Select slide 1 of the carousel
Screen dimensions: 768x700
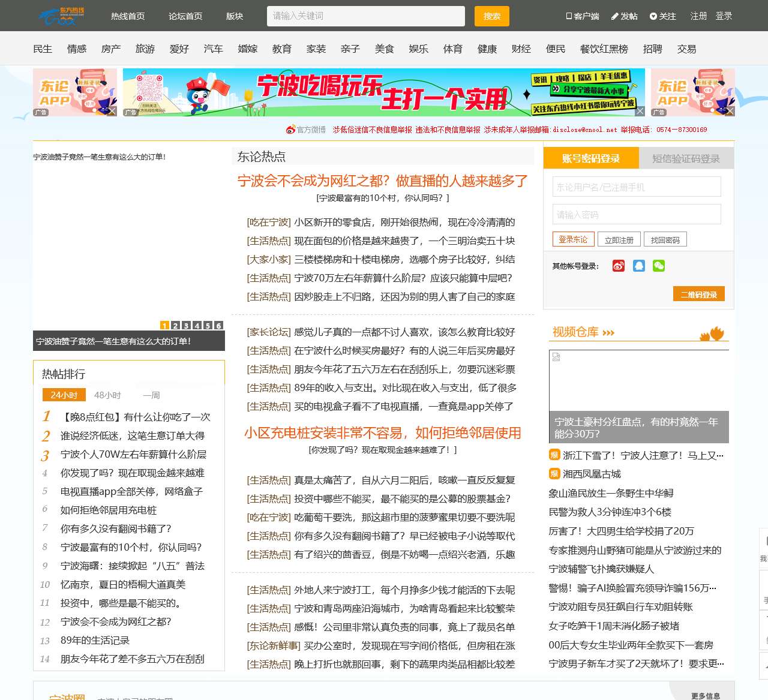coord(164,325)
